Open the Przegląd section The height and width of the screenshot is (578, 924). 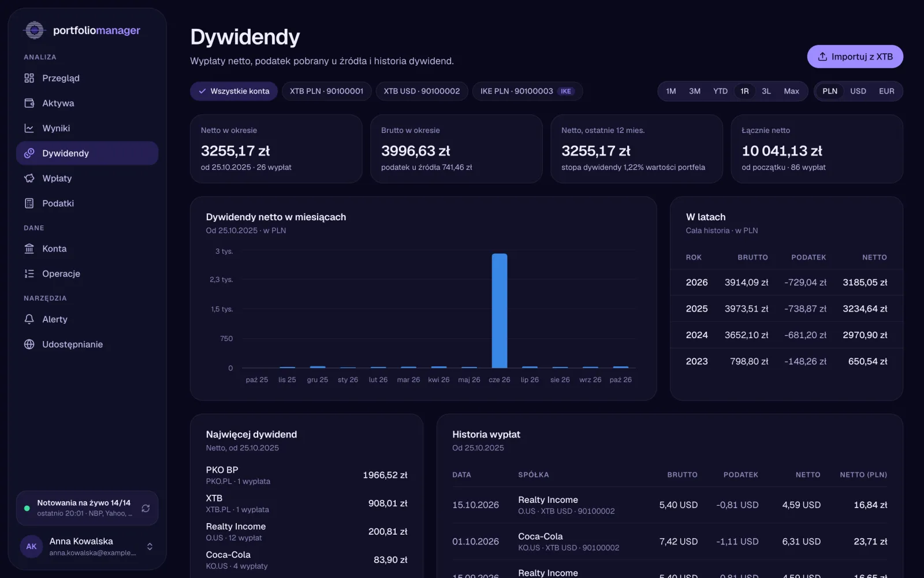click(x=87, y=78)
